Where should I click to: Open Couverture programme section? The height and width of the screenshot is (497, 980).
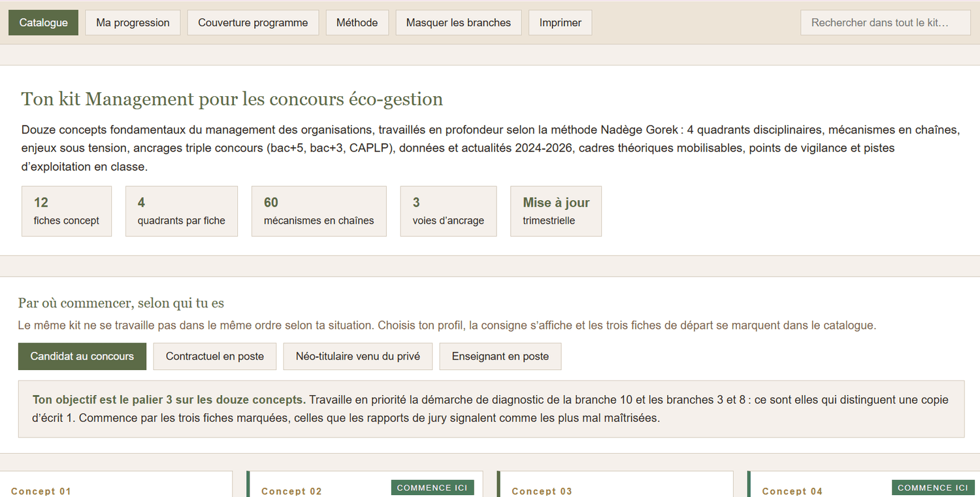[x=253, y=22]
